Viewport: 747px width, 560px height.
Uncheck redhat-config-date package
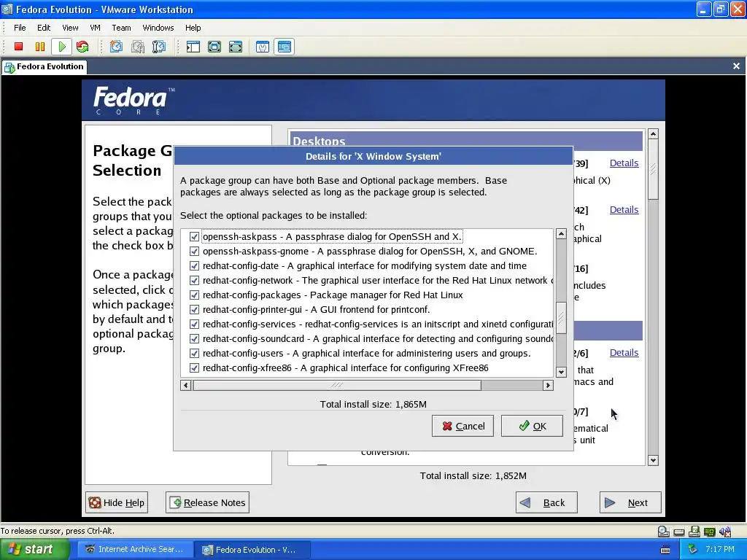click(x=194, y=265)
